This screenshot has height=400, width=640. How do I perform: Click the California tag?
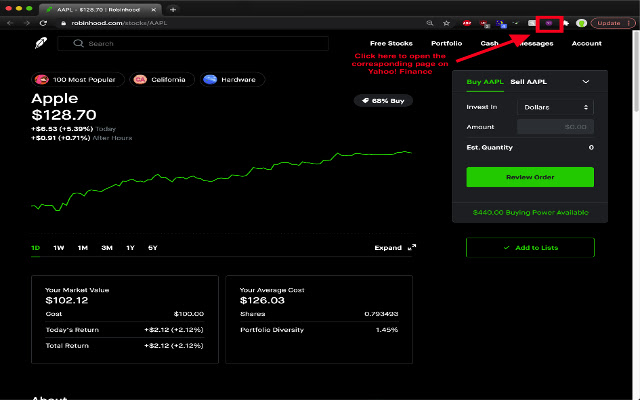(x=162, y=80)
